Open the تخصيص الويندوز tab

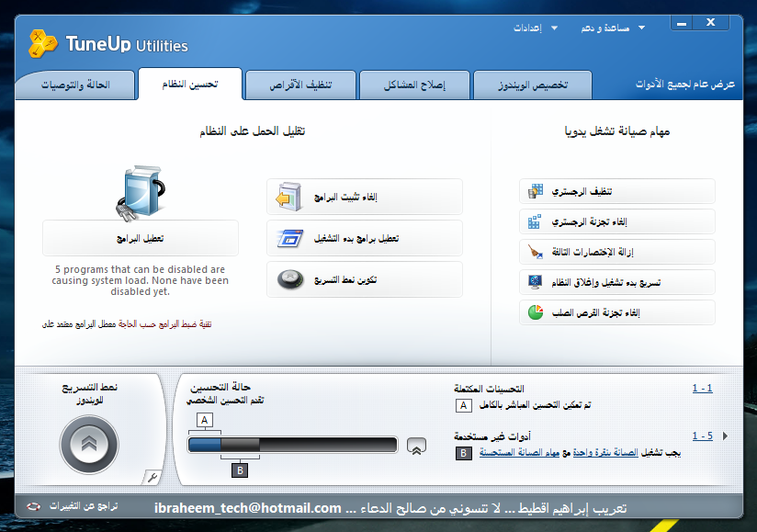point(533,85)
